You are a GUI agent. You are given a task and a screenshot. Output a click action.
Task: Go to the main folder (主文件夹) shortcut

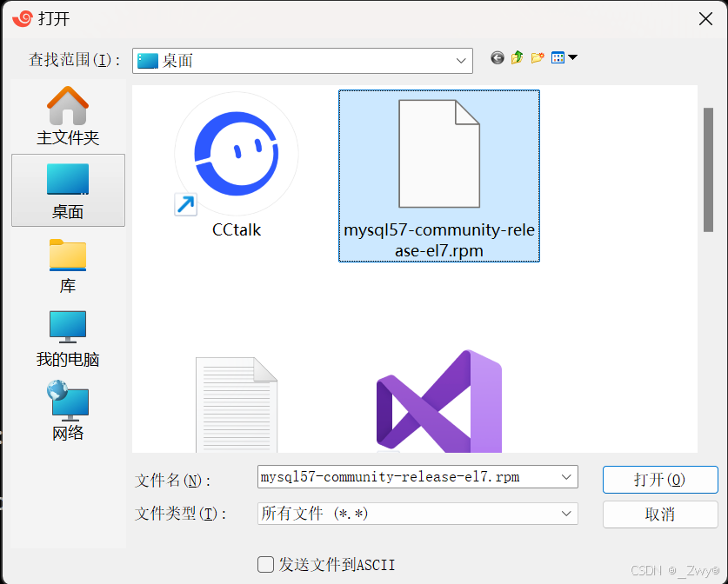(68, 116)
